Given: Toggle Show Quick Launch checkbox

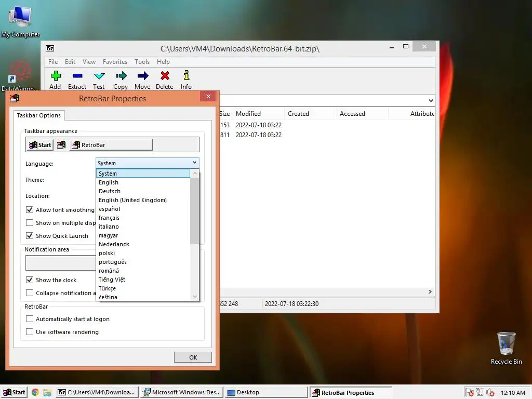Looking at the screenshot, I should [x=30, y=235].
